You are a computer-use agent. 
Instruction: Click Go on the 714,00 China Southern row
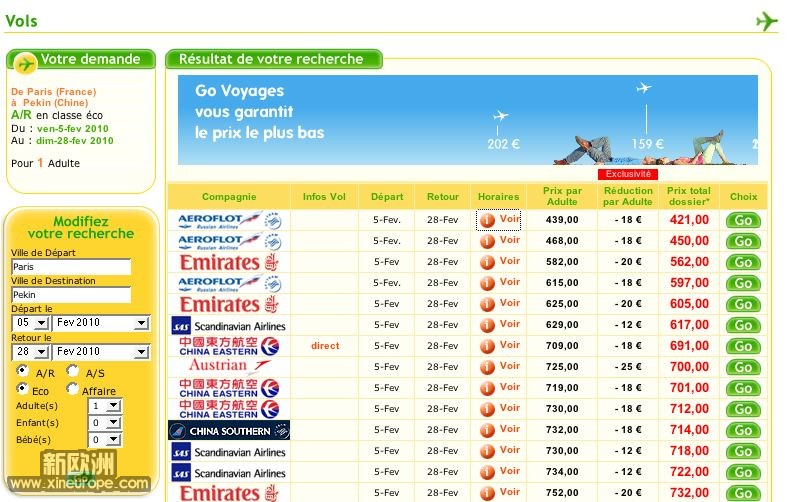pyautogui.click(x=743, y=431)
